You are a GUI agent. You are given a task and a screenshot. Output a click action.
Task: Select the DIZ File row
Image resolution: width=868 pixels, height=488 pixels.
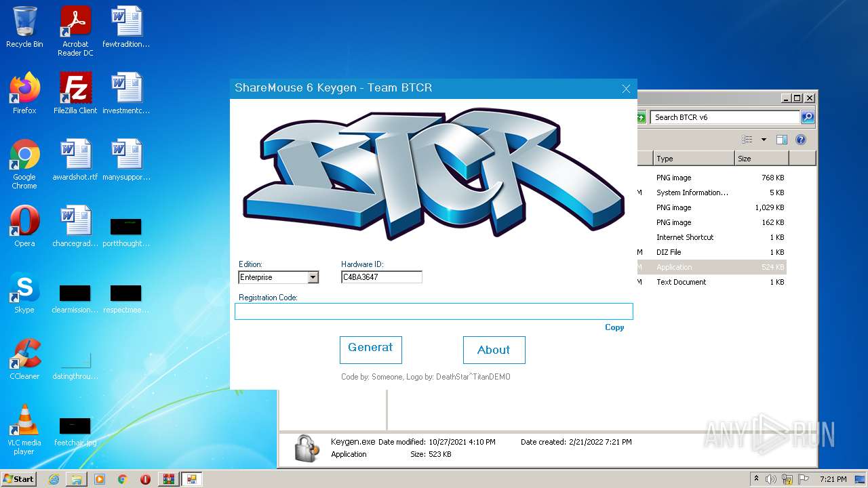(712, 252)
